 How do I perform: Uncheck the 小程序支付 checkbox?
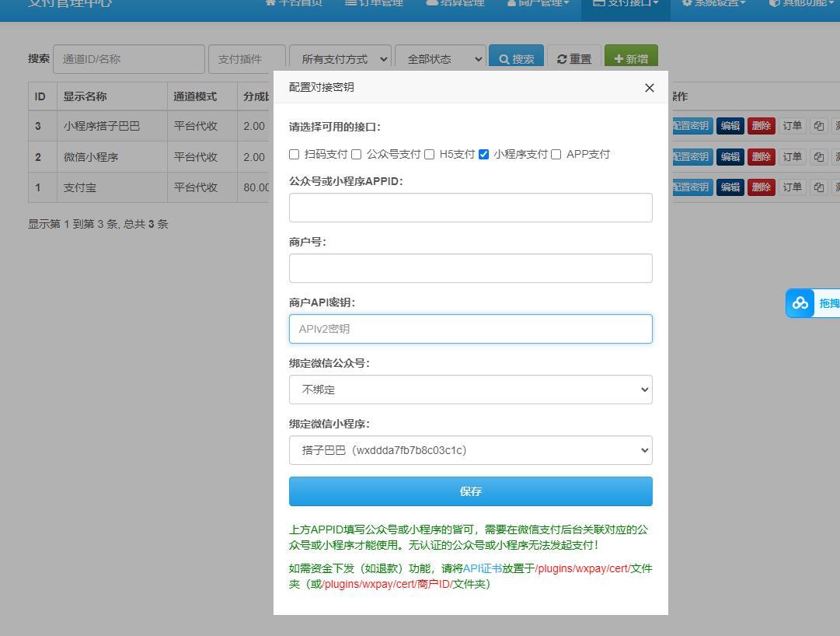pyautogui.click(x=484, y=154)
